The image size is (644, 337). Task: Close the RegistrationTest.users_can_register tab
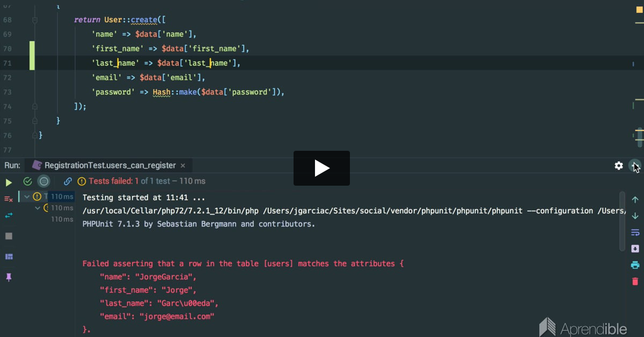[x=182, y=166]
